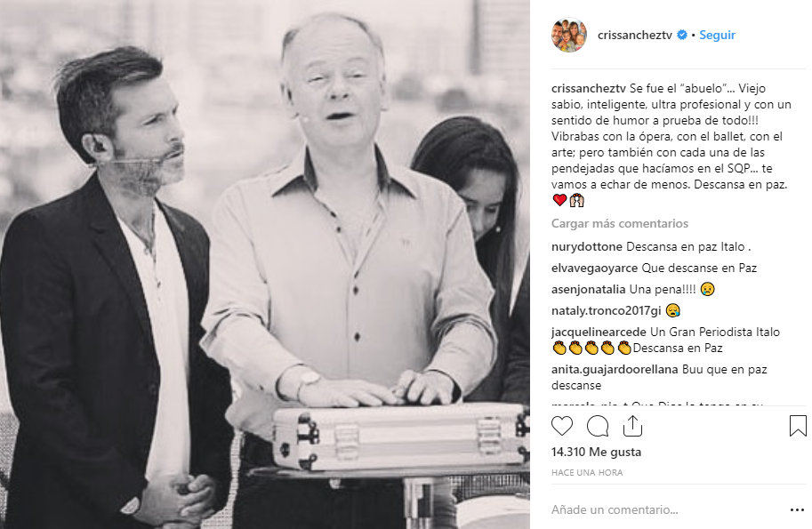Open more options three-dot menu
Image resolution: width=812 pixels, height=529 pixels.
point(797,509)
